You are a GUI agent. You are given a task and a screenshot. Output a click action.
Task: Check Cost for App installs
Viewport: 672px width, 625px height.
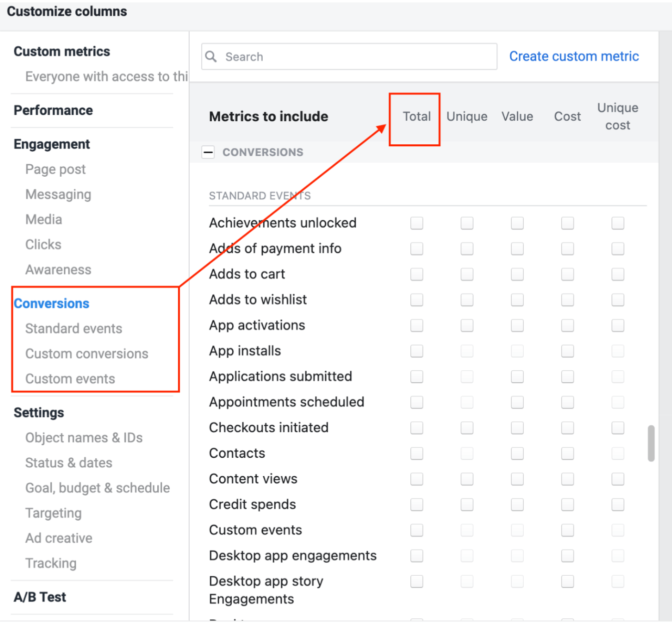click(568, 351)
